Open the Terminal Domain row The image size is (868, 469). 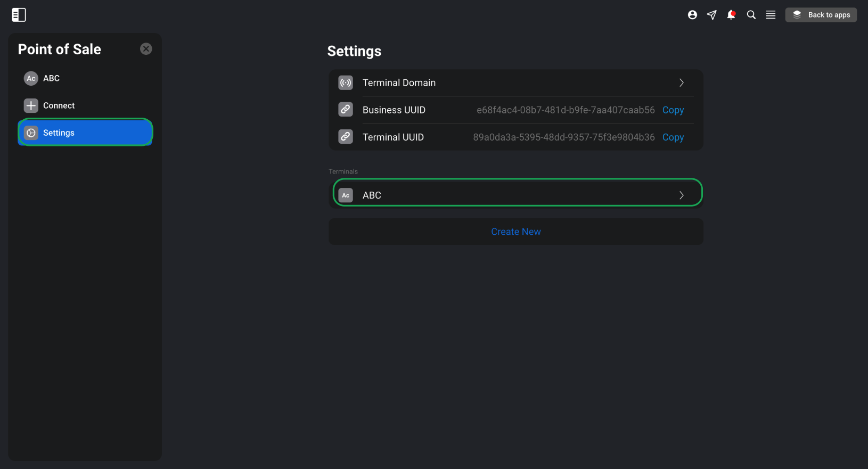516,83
